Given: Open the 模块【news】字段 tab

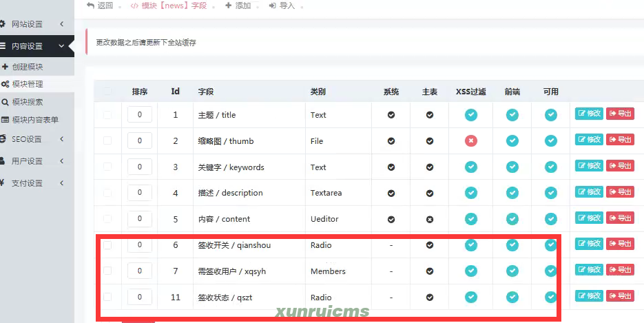Looking at the screenshot, I should 168,6.
